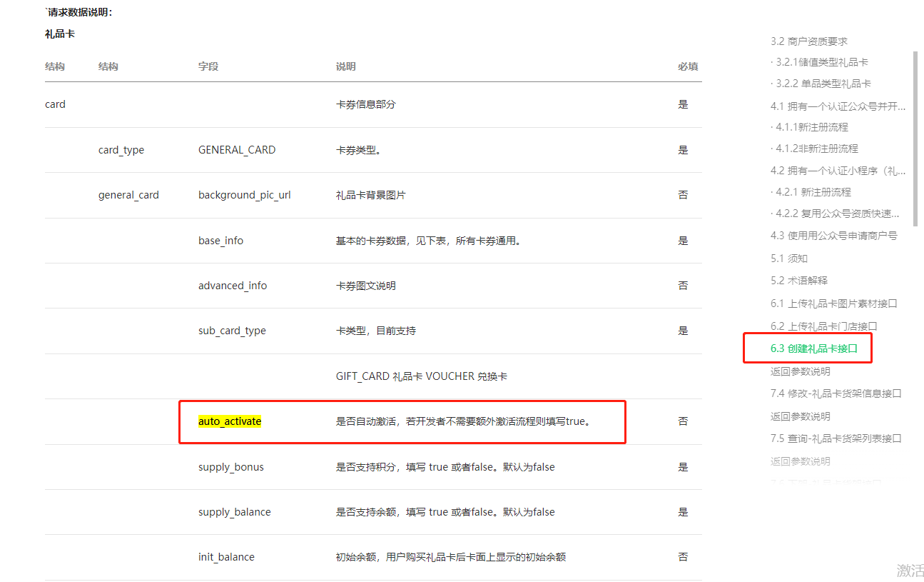Select the highlighted 6.3 创建礼品卡接口 link

coord(814,348)
